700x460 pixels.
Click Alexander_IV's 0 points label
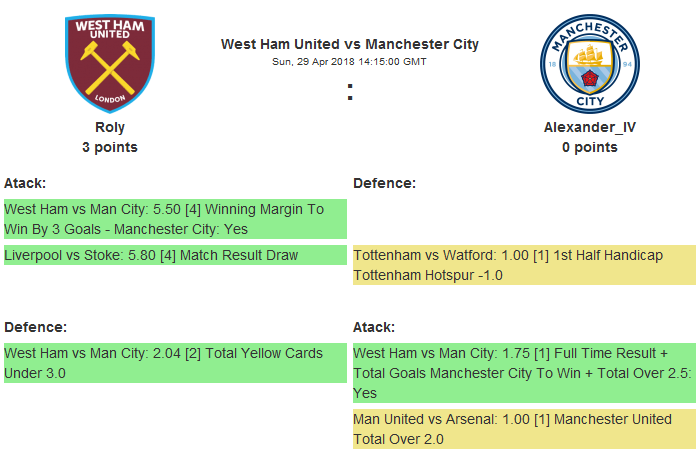pyautogui.click(x=589, y=147)
